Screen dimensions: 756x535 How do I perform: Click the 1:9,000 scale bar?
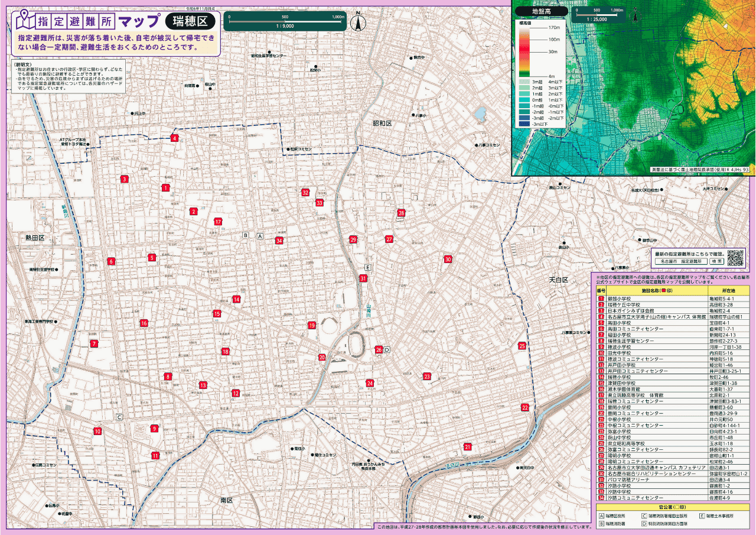click(286, 22)
